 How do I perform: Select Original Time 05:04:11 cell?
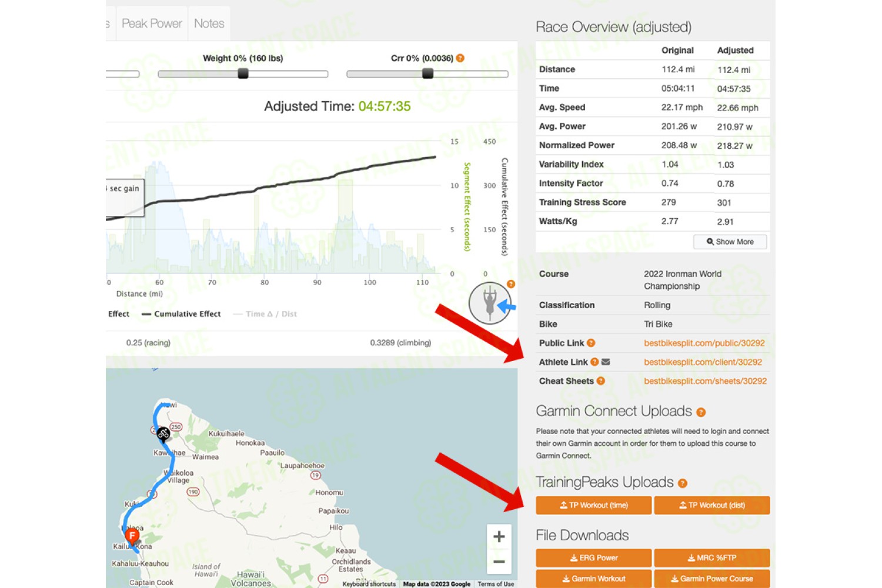[678, 88]
